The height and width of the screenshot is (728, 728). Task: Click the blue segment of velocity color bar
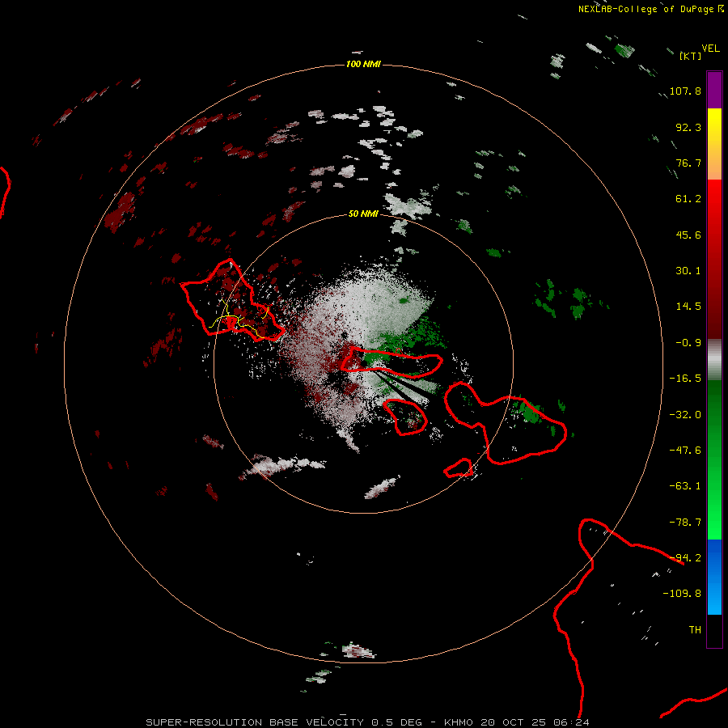point(714,577)
